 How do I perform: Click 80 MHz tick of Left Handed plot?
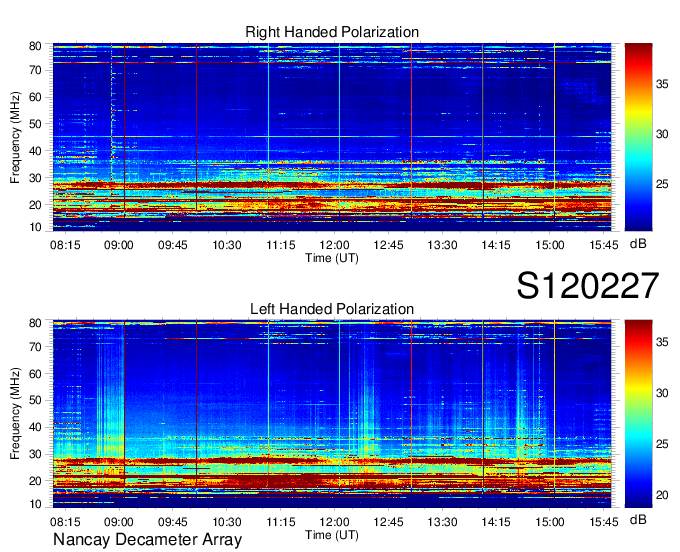[x=35, y=323]
